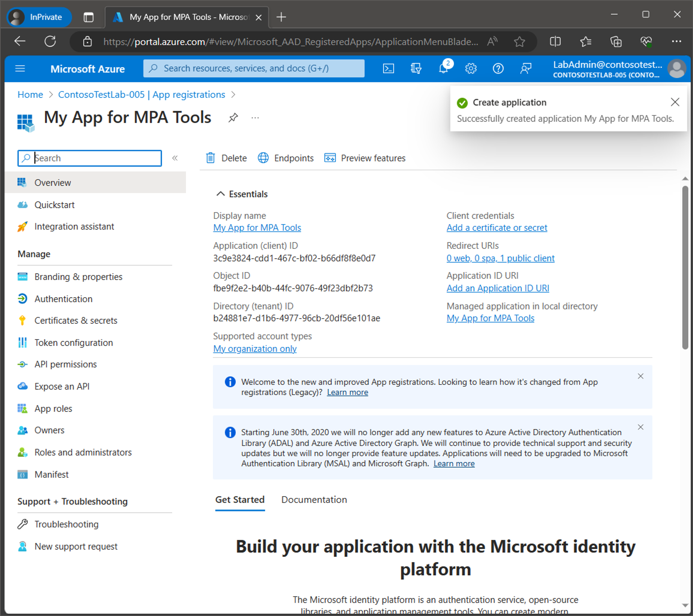This screenshot has width=693, height=616.
Task: Open browser Collections icon
Action: (x=616, y=42)
